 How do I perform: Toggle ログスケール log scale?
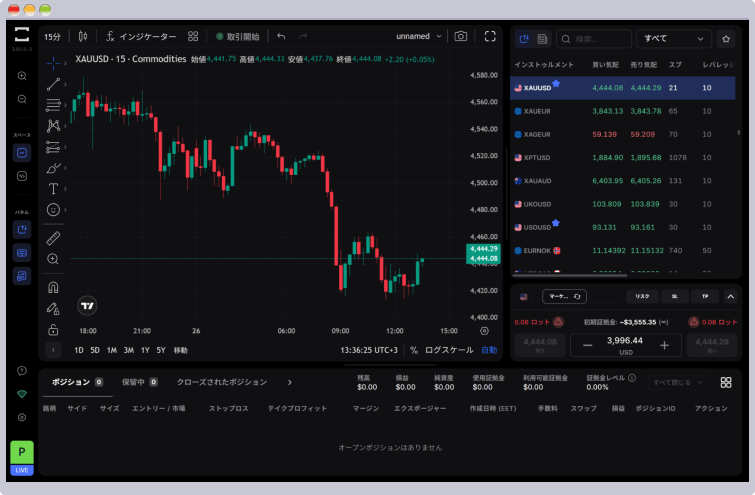[x=449, y=350]
